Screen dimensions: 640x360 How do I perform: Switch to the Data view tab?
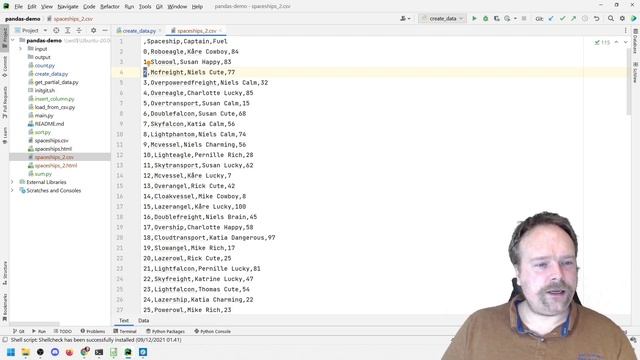[144, 320]
